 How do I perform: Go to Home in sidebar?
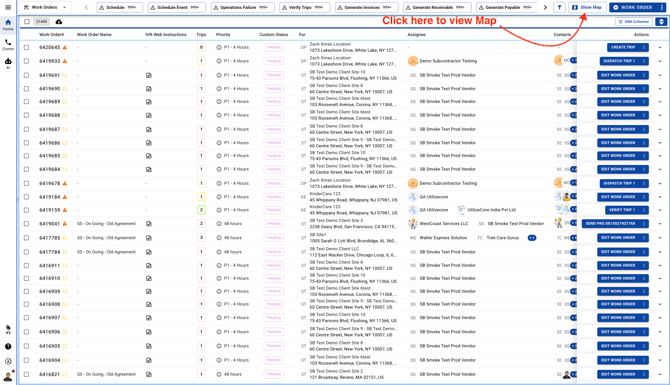tap(8, 24)
